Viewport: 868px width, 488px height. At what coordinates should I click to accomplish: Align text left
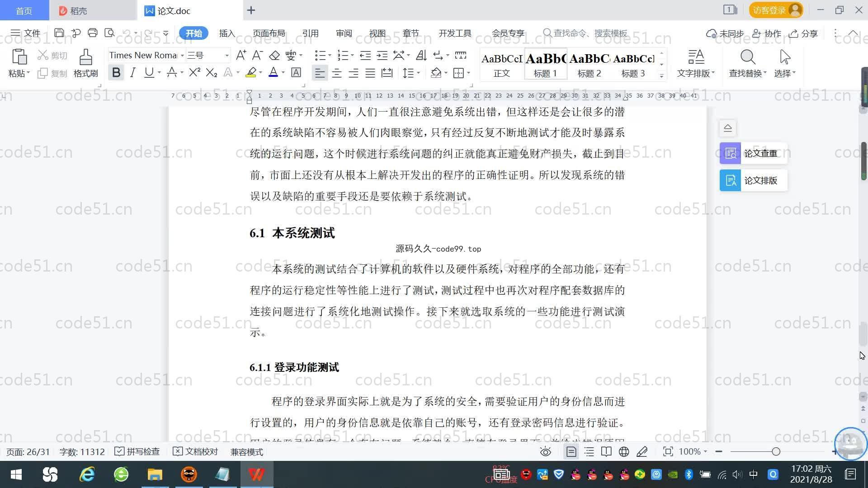320,73
